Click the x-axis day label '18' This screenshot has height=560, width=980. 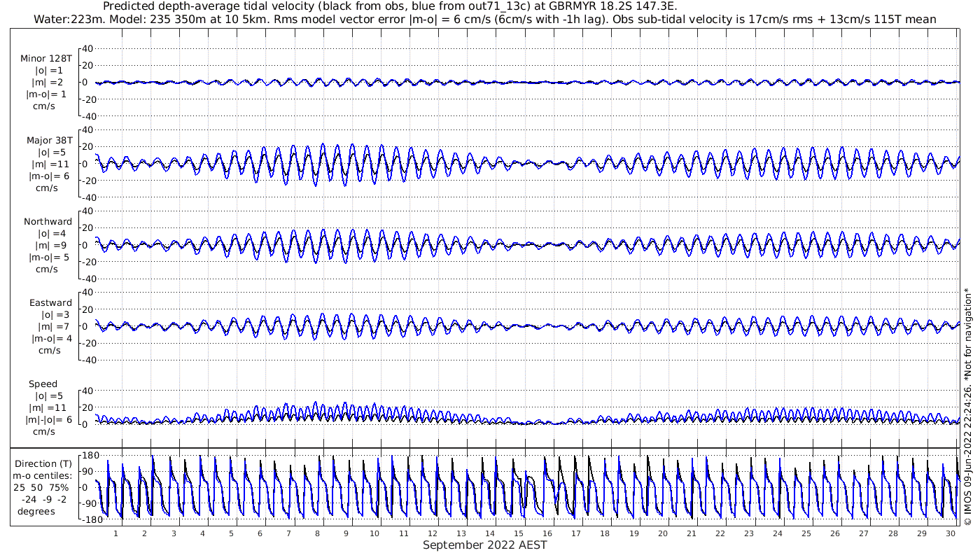605,533
